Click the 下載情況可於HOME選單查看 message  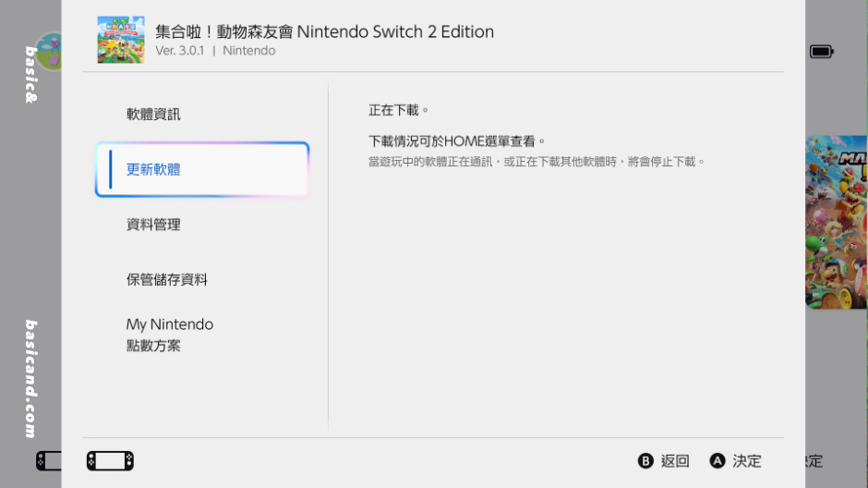(x=457, y=141)
